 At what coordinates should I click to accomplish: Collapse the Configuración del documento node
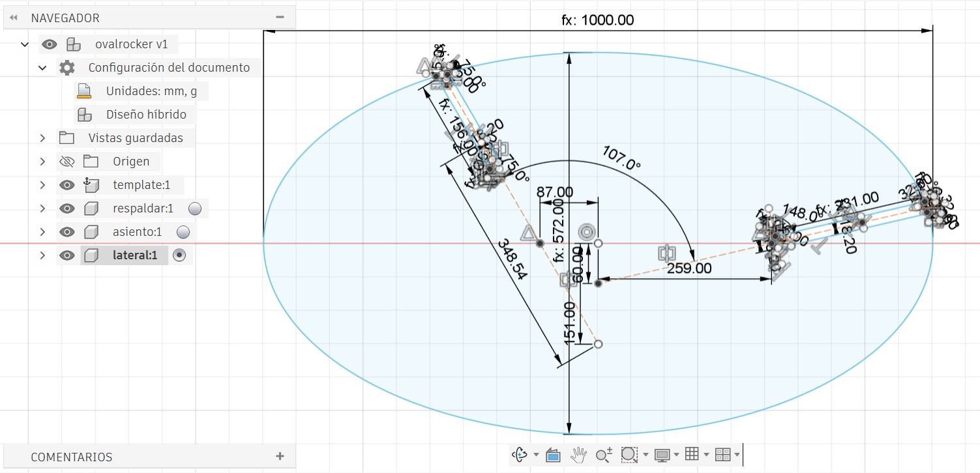click(x=42, y=68)
